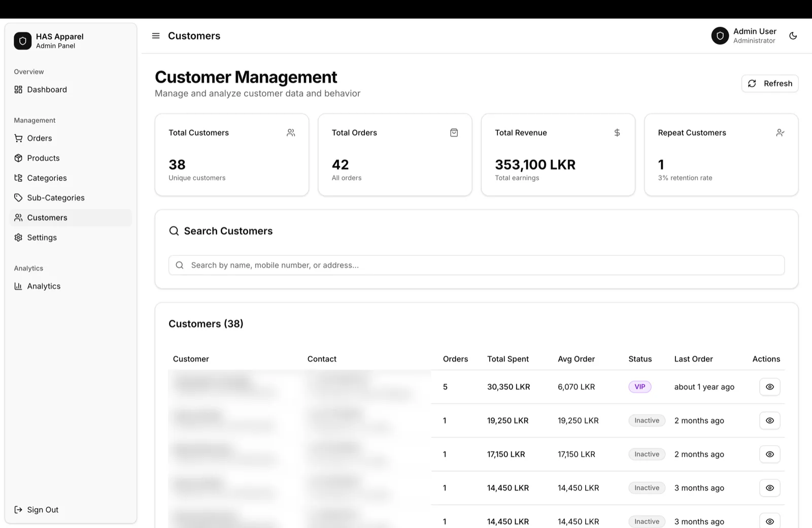The image size is (812, 528).
Task: Click the 6,070 LKR average order cell
Action: (577, 387)
